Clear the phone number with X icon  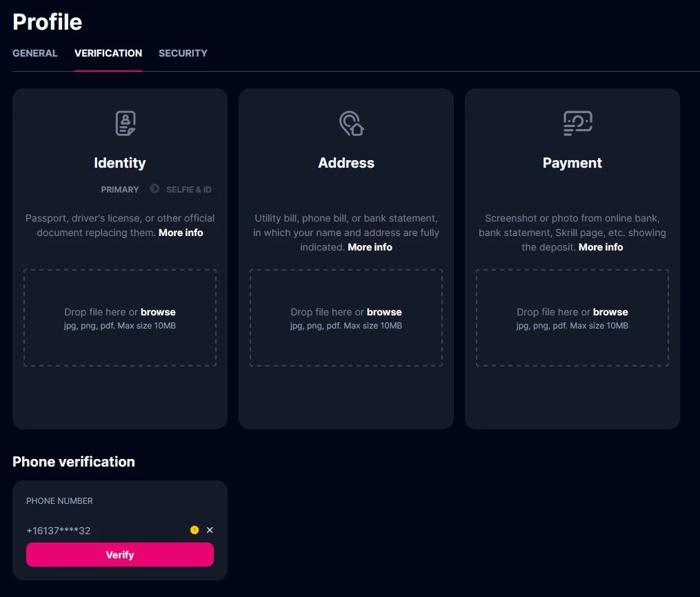[x=210, y=530]
